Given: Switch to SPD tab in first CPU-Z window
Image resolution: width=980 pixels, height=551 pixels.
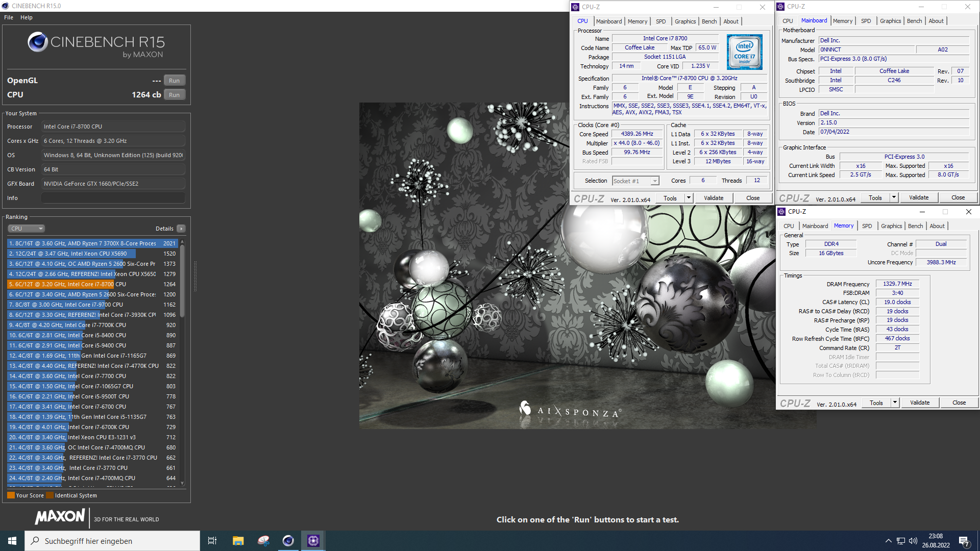Looking at the screenshot, I should pyautogui.click(x=661, y=21).
